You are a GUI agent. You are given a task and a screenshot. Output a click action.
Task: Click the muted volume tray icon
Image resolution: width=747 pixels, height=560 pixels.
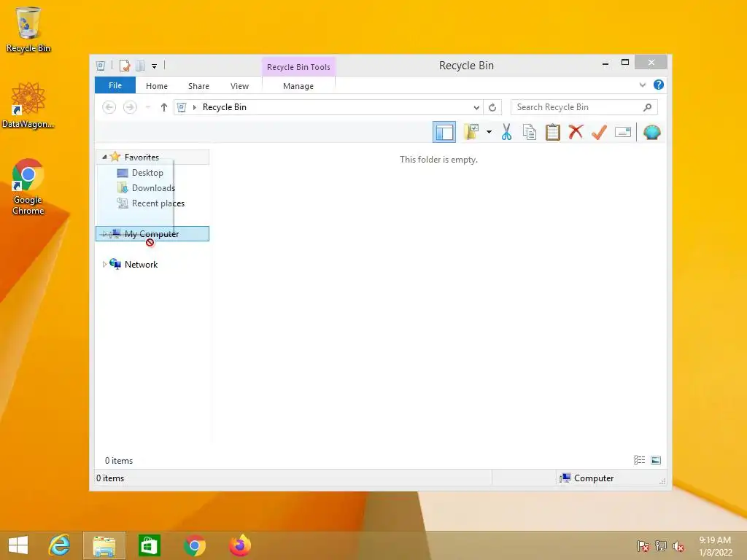click(678, 546)
